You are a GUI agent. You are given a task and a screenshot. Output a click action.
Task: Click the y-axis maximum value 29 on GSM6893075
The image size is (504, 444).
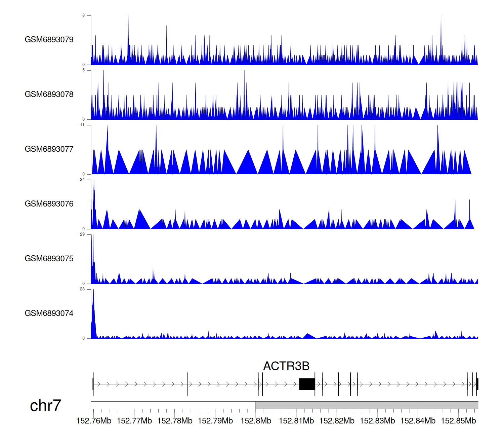click(82, 234)
